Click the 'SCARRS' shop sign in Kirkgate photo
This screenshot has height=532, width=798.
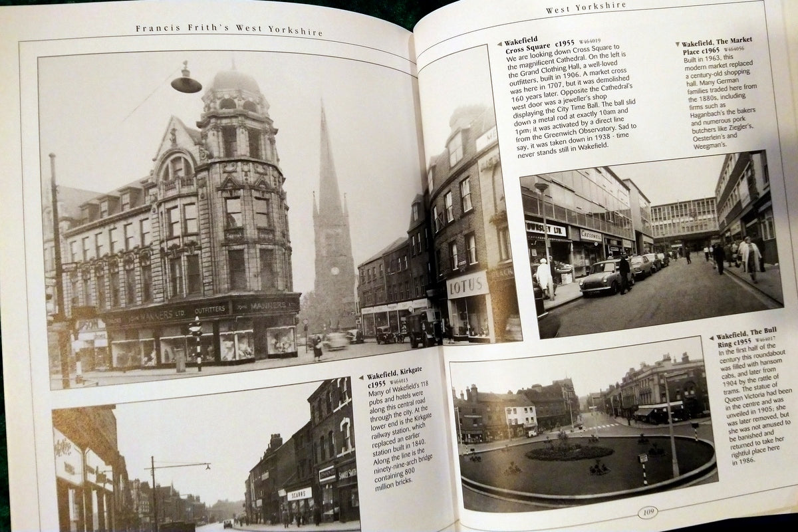299,493
